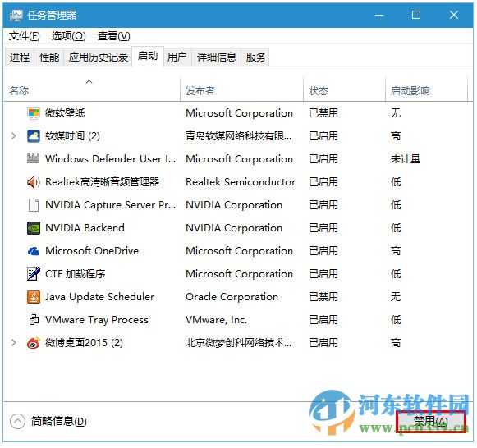The width and height of the screenshot is (477, 448).
Task: Switch to the 性能 tab
Action: (49, 57)
